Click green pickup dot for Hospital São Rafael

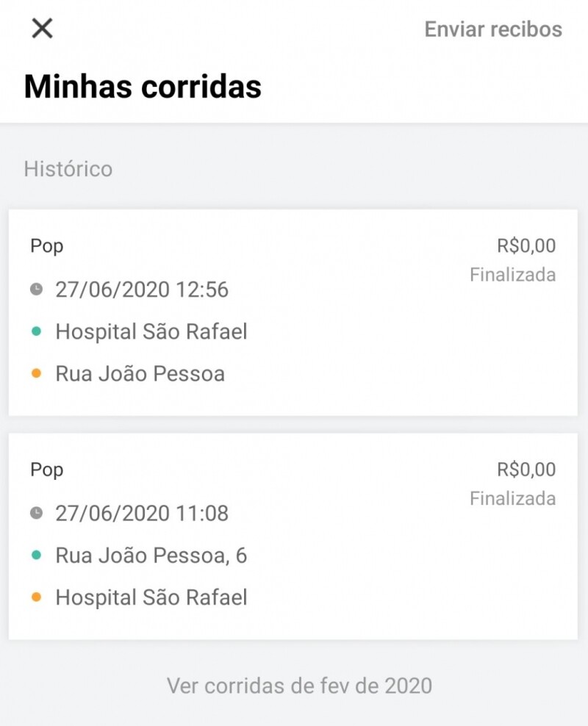tap(36, 332)
